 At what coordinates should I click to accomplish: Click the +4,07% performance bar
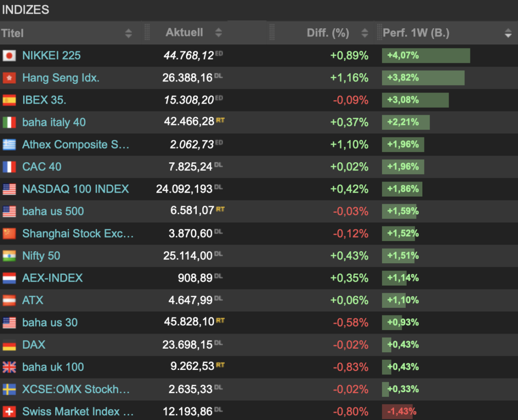[426, 56]
